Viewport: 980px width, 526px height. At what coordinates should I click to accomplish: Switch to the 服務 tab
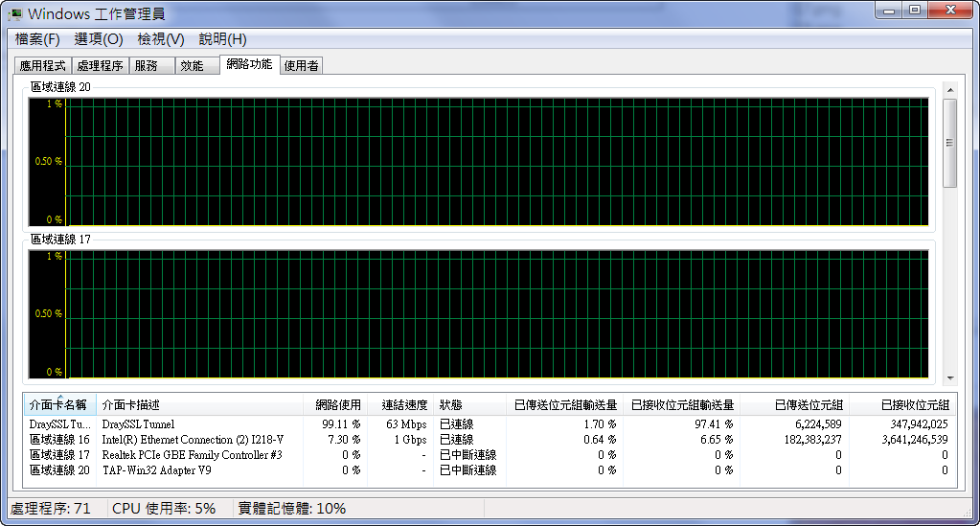click(151, 66)
